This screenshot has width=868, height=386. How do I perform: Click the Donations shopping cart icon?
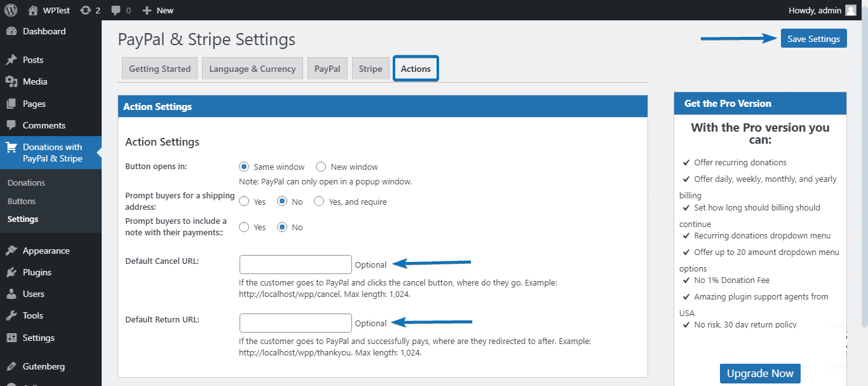[11, 147]
